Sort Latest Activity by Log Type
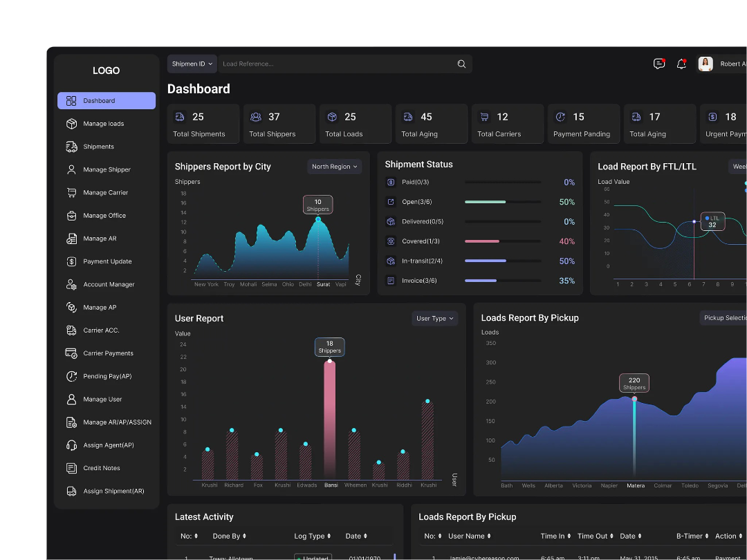The image size is (747, 560). tap(313, 536)
